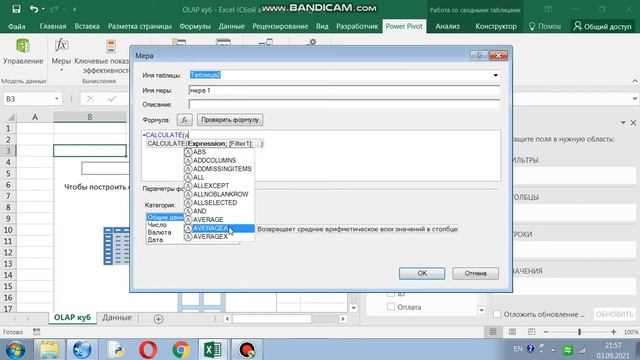The height and width of the screenshot is (360, 640).
Task: Open the Формулы ribbon tab
Action: coord(195,26)
